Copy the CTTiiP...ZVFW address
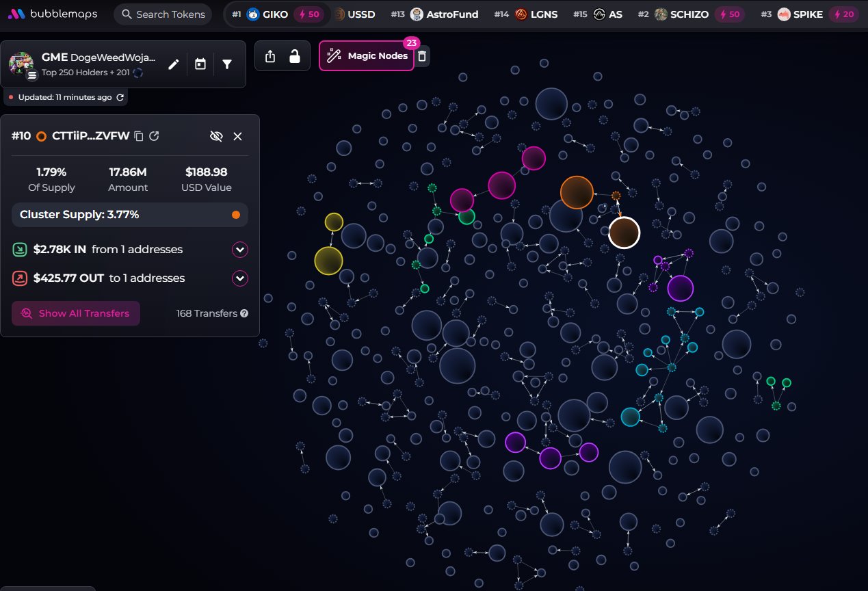 pos(139,136)
